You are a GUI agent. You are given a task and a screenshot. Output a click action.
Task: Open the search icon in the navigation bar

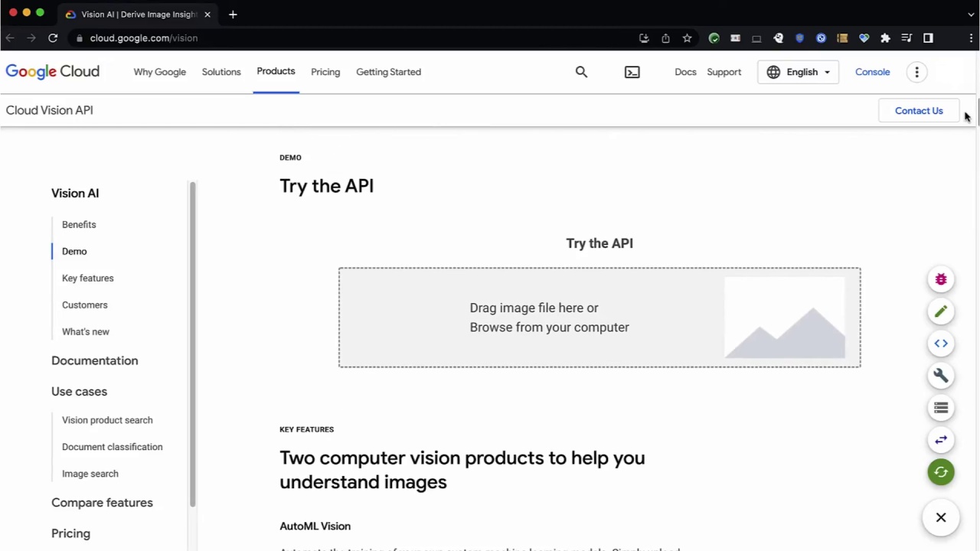pos(581,71)
